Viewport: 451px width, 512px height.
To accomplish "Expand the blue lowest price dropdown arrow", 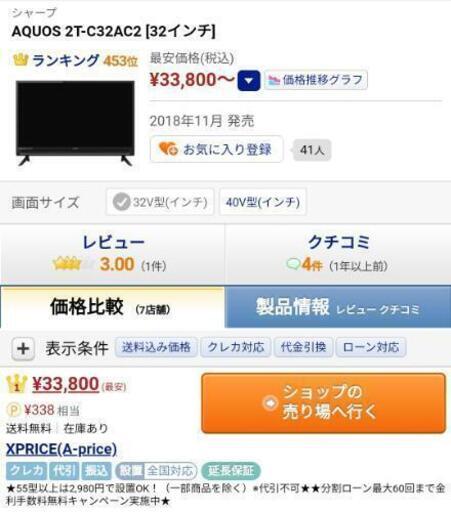I will point(249,80).
